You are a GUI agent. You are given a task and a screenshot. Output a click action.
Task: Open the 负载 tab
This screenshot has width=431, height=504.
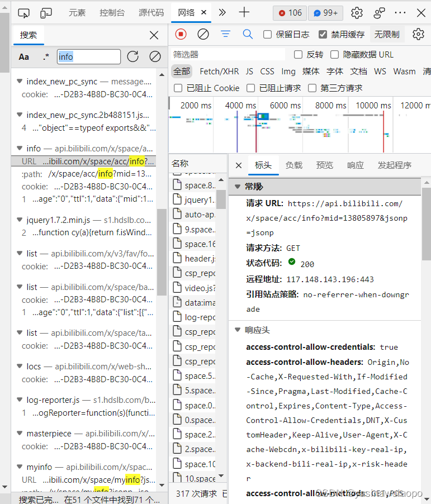coord(294,165)
